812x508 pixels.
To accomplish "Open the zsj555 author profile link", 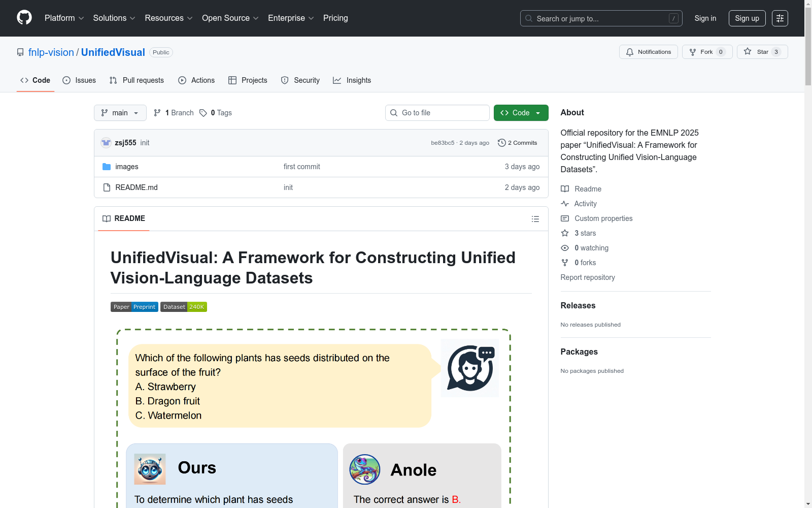I will click(125, 143).
